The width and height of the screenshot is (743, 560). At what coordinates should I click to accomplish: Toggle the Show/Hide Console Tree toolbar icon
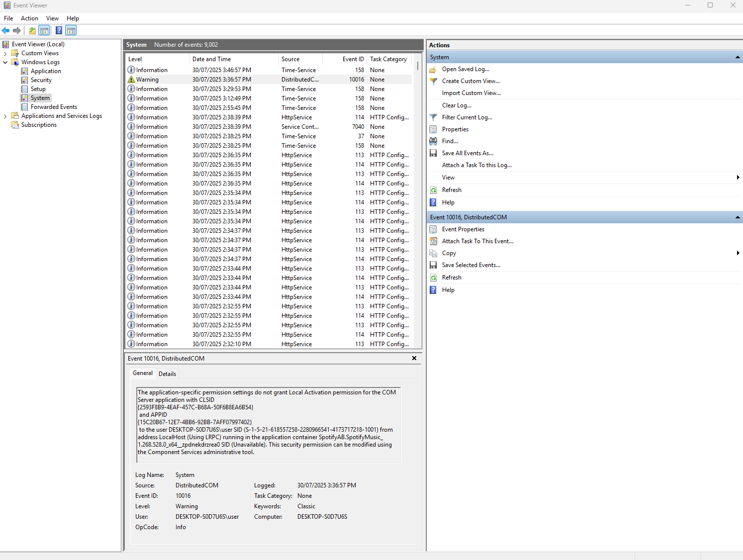(44, 31)
